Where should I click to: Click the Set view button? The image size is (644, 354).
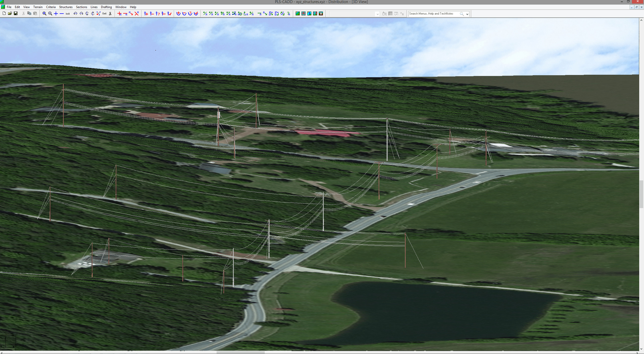[x=104, y=14]
